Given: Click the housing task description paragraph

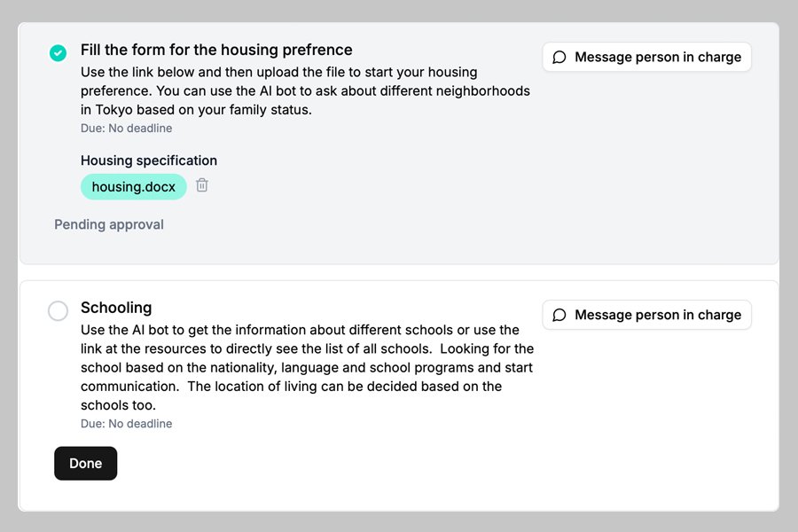Looking at the screenshot, I should (x=305, y=90).
